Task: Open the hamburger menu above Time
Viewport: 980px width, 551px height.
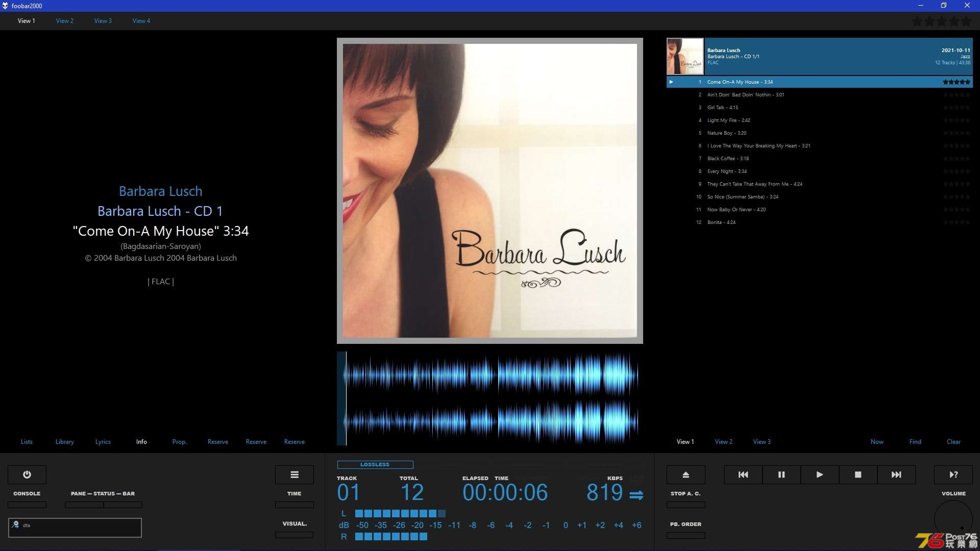Action: (x=295, y=474)
